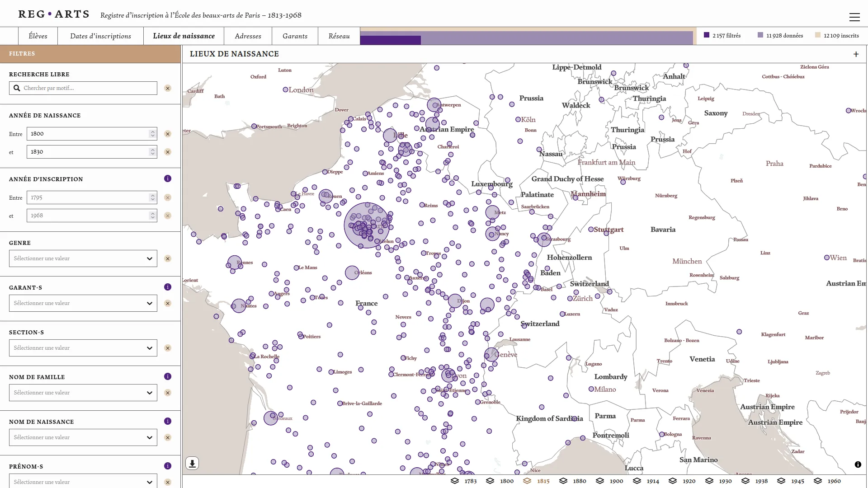Viewport: 868px width, 488px height.
Task: Click the map download icon
Action: click(x=192, y=463)
